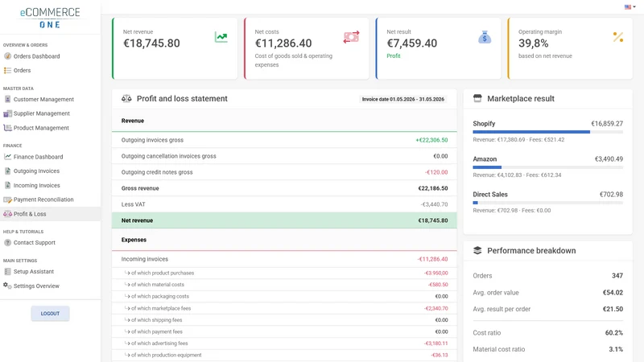Viewport: 644px width, 362px height.
Task: Switch to Finance Dashboard
Action: click(x=38, y=157)
